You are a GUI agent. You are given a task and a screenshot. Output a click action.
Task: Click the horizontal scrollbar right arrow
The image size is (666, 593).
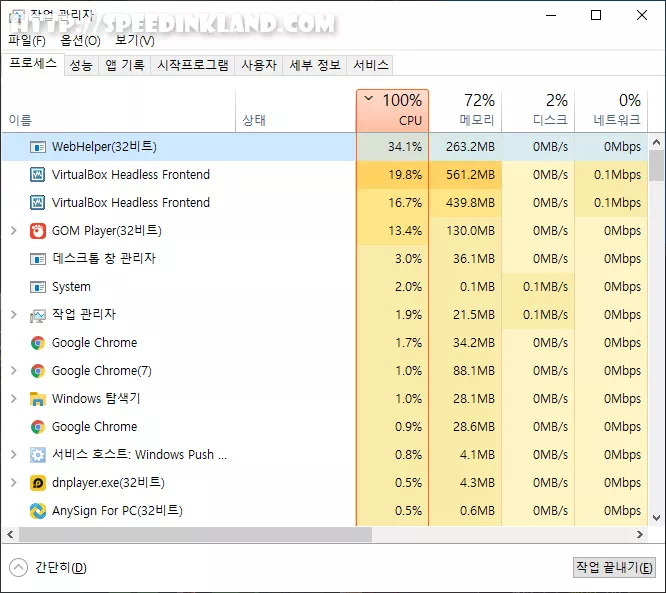point(640,534)
